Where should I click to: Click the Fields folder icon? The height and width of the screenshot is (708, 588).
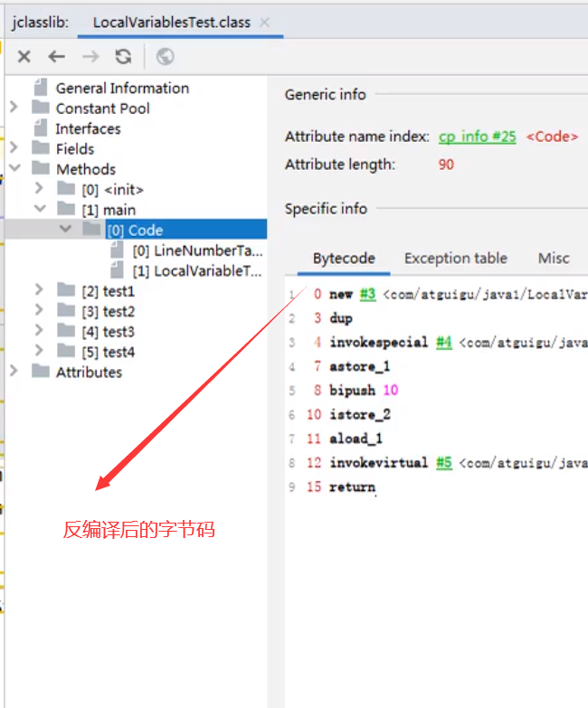41,148
